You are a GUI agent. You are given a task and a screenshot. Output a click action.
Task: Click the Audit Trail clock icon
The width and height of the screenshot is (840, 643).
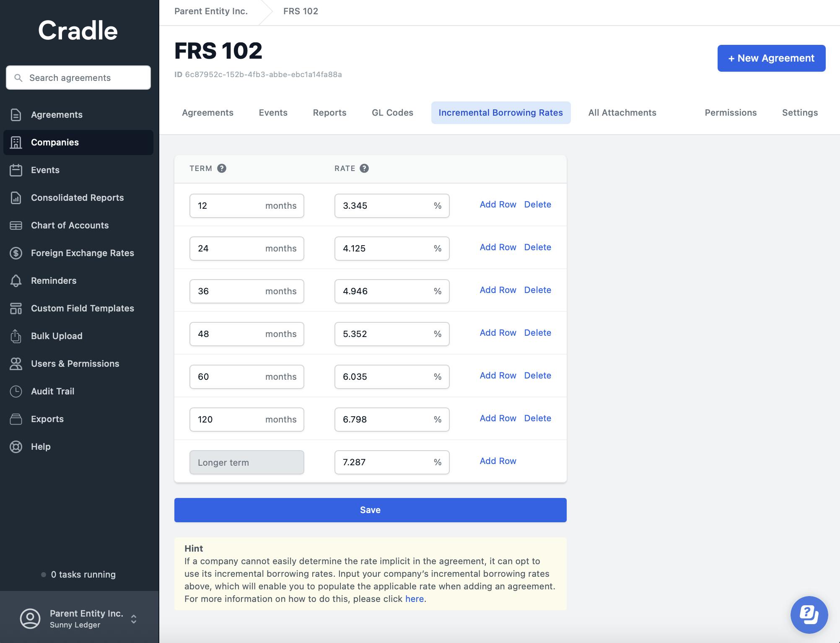click(16, 392)
